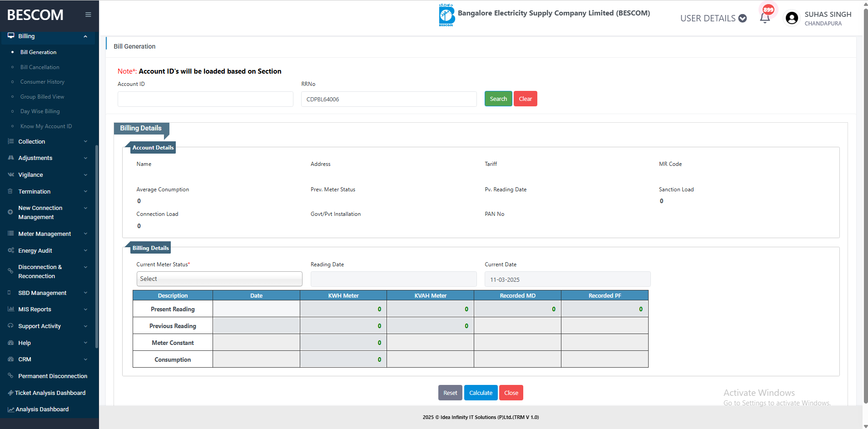This screenshot has width=868, height=429.
Task: Click the New Connection Management icon
Action: (10, 212)
